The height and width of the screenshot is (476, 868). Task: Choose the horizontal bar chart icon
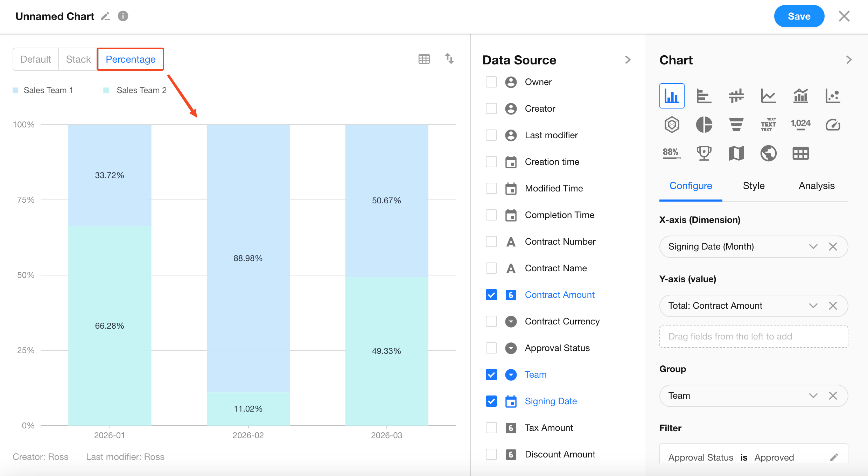click(x=704, y=96)
